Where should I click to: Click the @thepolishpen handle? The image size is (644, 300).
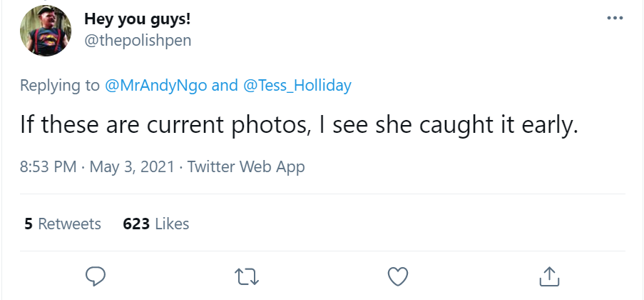click(x=138, y=40)
